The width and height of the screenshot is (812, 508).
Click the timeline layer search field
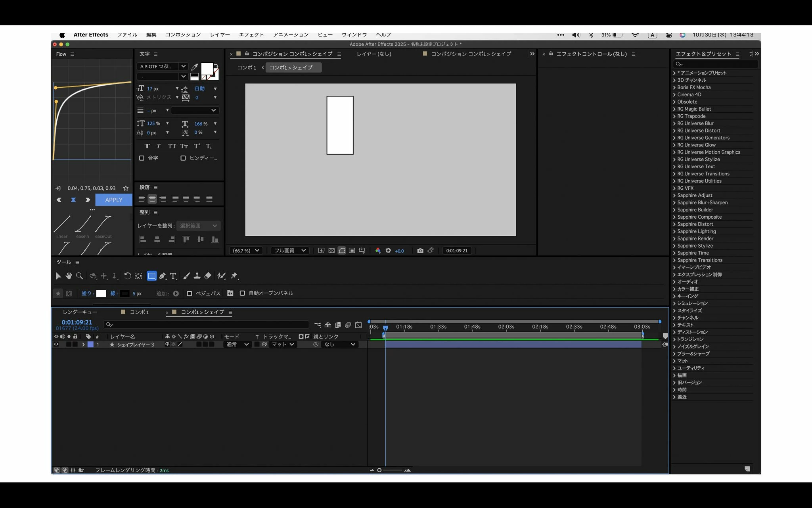click(x=206, y=325)
